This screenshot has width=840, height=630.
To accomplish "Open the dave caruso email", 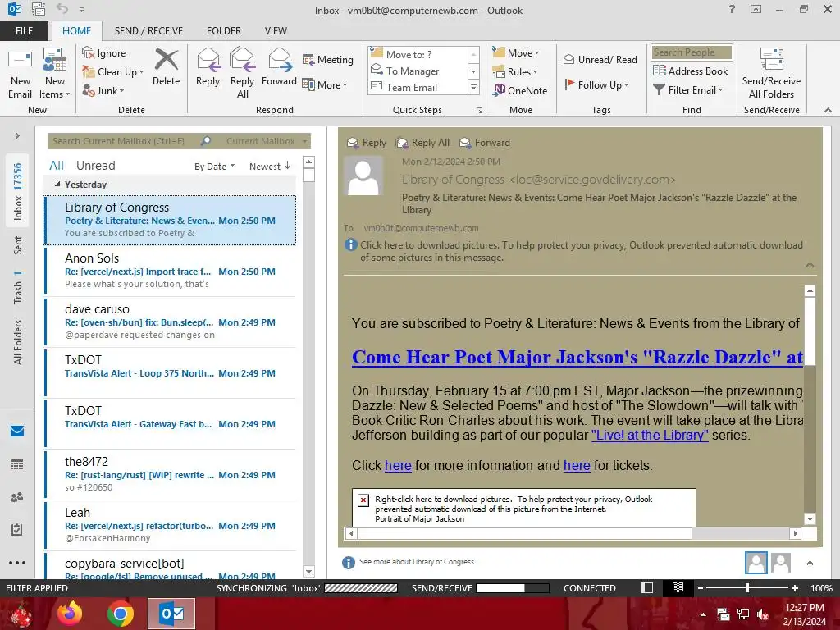I will pos(170,322).
